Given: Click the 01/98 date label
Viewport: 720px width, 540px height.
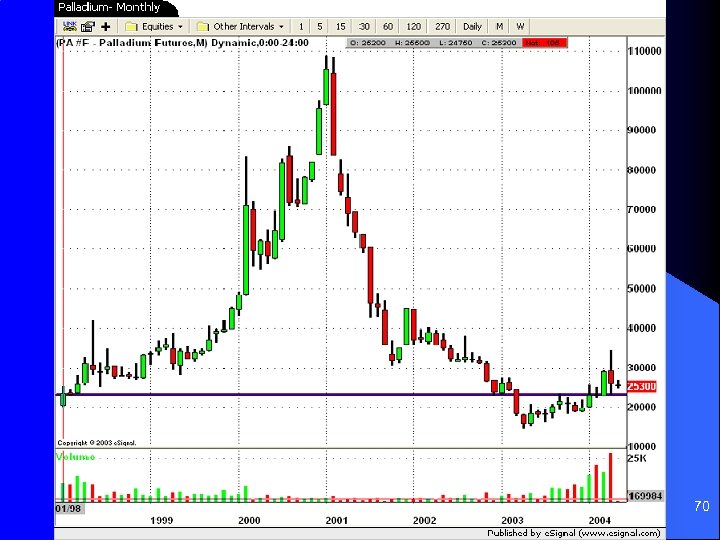Looking at the screenshot, I should coord(68,508).
